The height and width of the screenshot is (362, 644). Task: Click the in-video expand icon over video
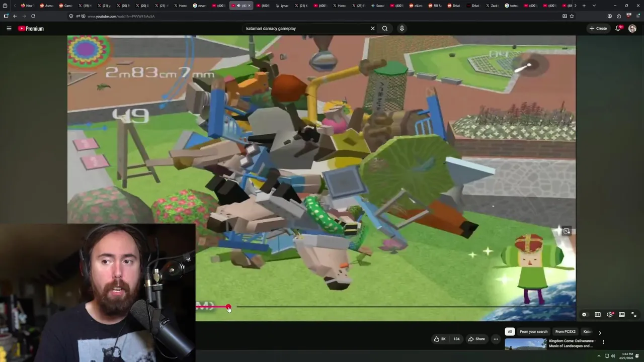coord(567,231)
